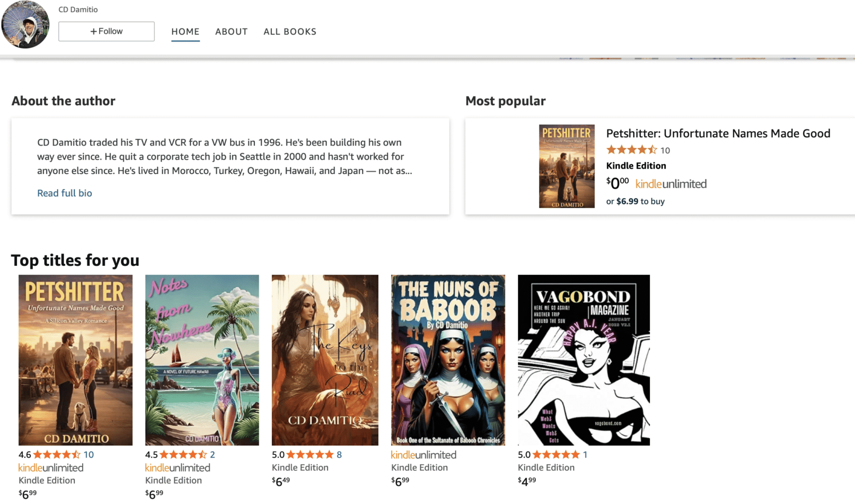Open The Nuns of Baboob book cover

pos(448,360)
